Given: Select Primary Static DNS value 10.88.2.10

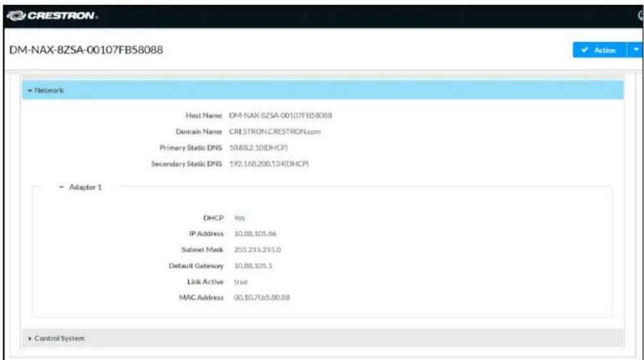Looking at the screenshot, I should click(x=258, y=148).
